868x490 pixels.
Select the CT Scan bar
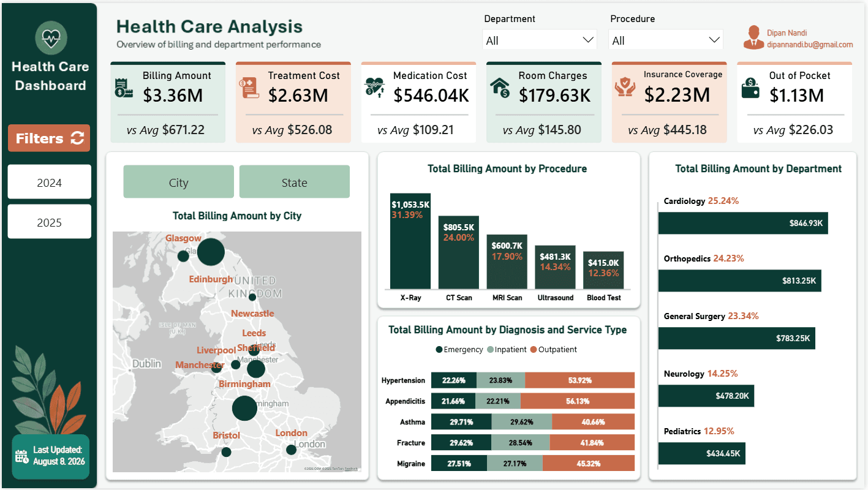[459, 252]
